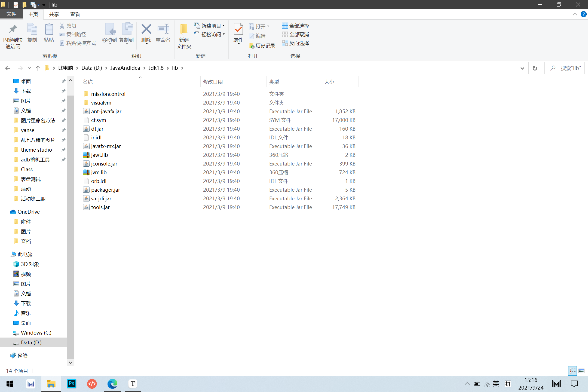Click Jdk1.8 in the breadcrumb path
This screenshot has height=392, width=588.
click(156, 68)
